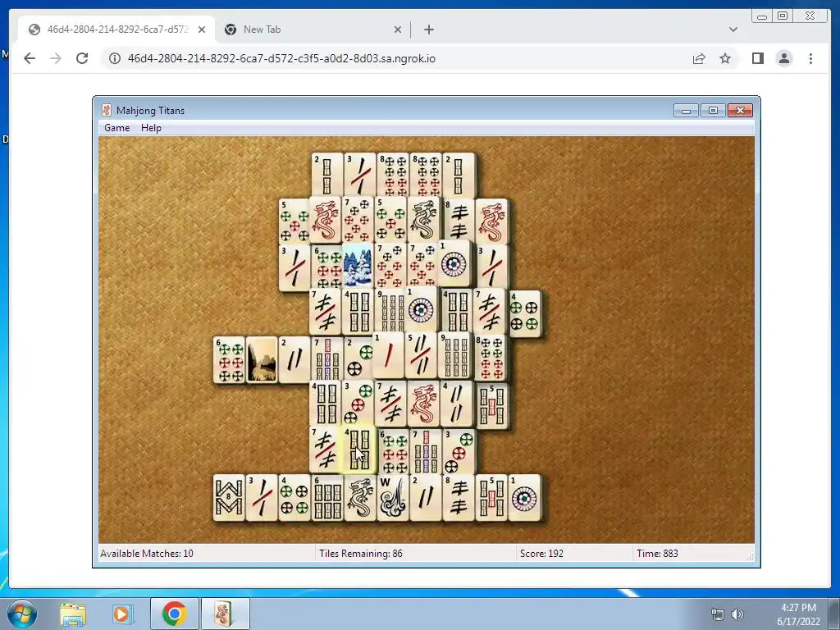Select the 5 circles tile starting the second row
840x630 pixels.
(x=294, y=221)
